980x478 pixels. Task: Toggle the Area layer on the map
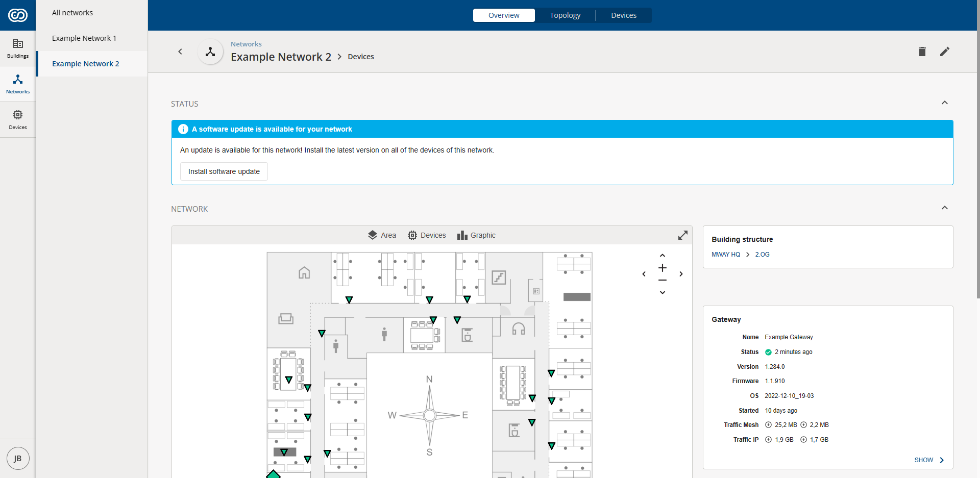382,235
